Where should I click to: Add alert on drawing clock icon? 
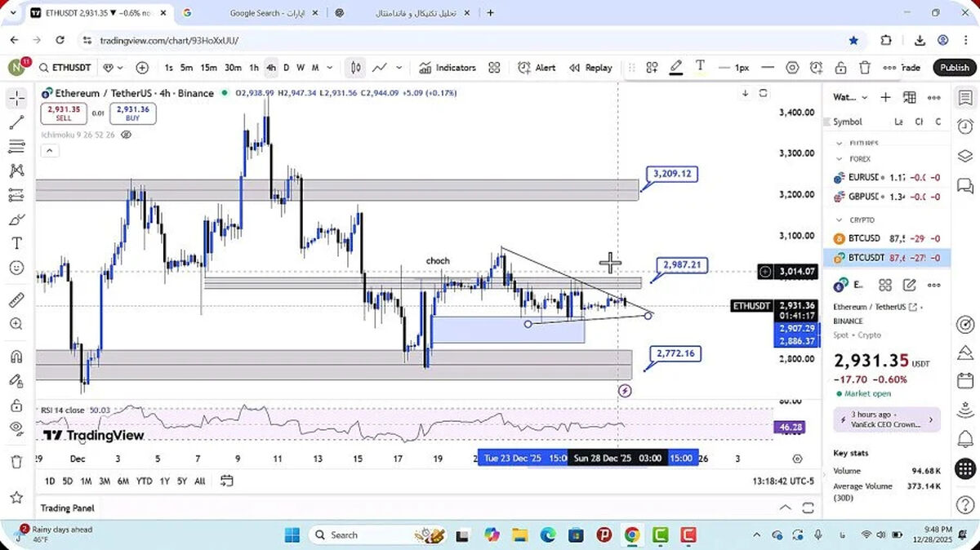click(816, 68)
